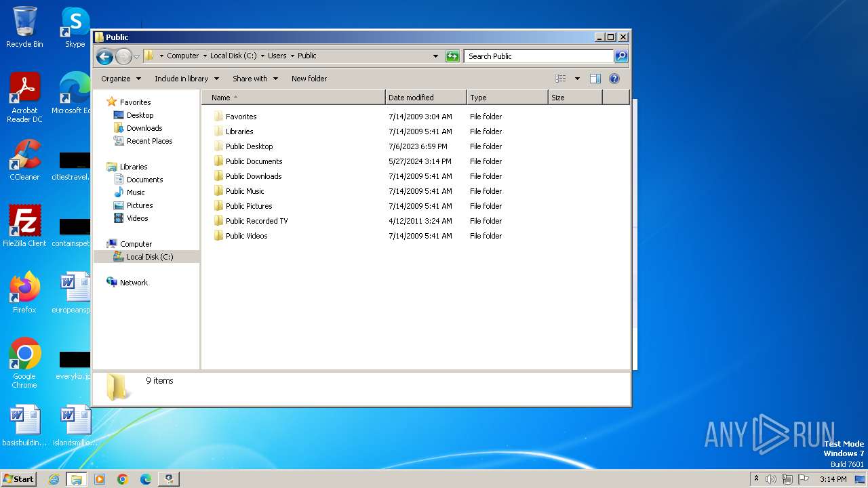
Task: Open Desktop in the navigation pane
Action: pyautogui.click(x=140, y=115)
